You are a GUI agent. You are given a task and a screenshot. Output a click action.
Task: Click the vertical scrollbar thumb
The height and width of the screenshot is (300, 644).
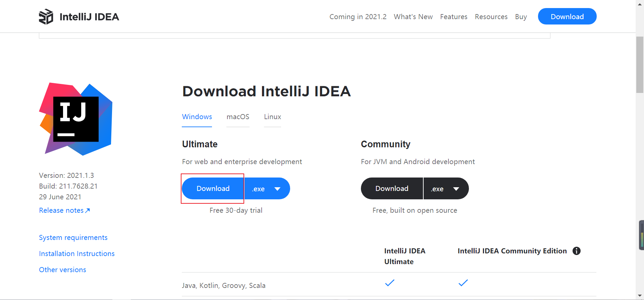click(x=640, y=64)
